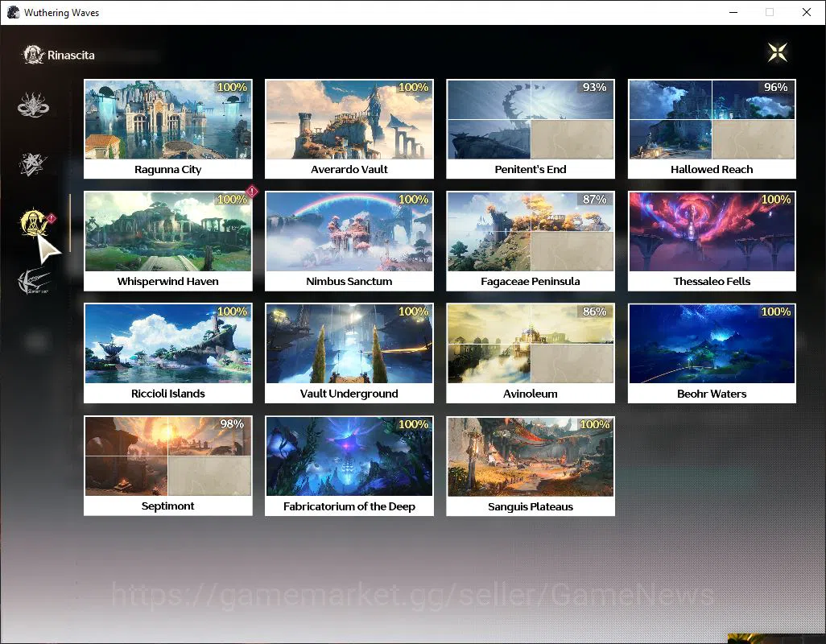Open the Whisperwind Haven area card
826x644 pixels.
tap(168, 242)
